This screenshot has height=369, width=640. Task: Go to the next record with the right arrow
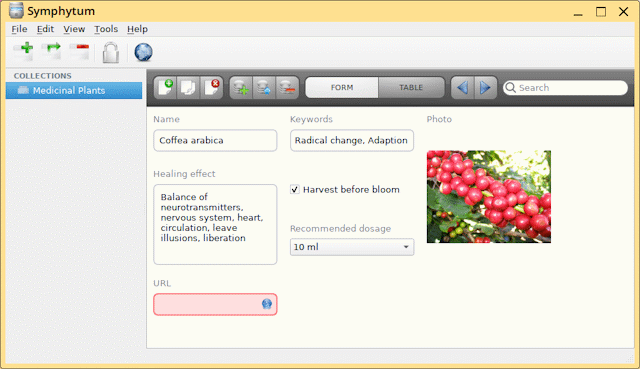[485, 87]
